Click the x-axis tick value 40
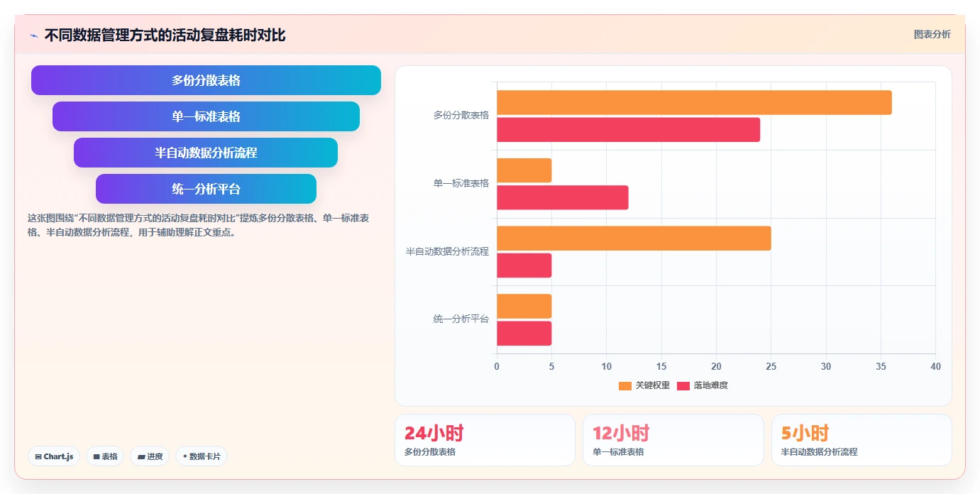Image resolution: width=980 pixels, height=494 pixels. click(x=935, y=366)
